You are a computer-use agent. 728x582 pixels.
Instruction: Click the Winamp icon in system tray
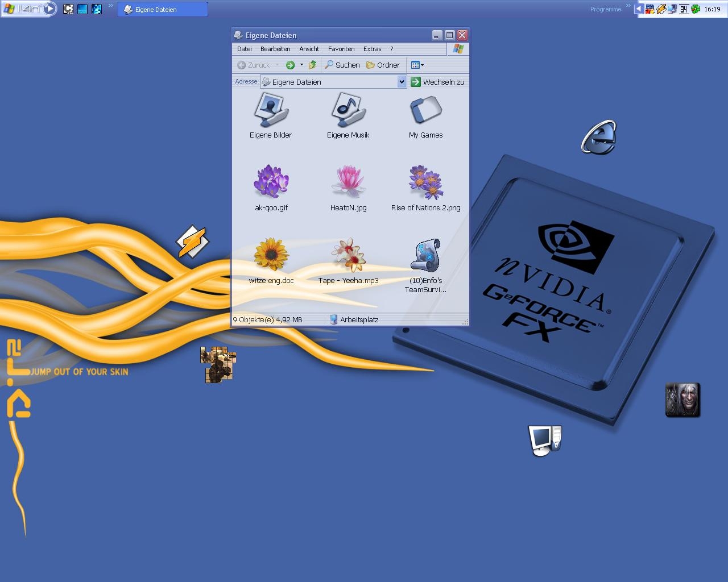(661, 9)
